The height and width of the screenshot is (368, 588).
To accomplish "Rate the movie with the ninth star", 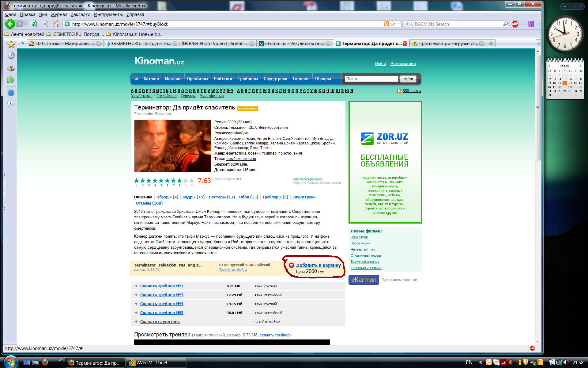I will point(186,181).
